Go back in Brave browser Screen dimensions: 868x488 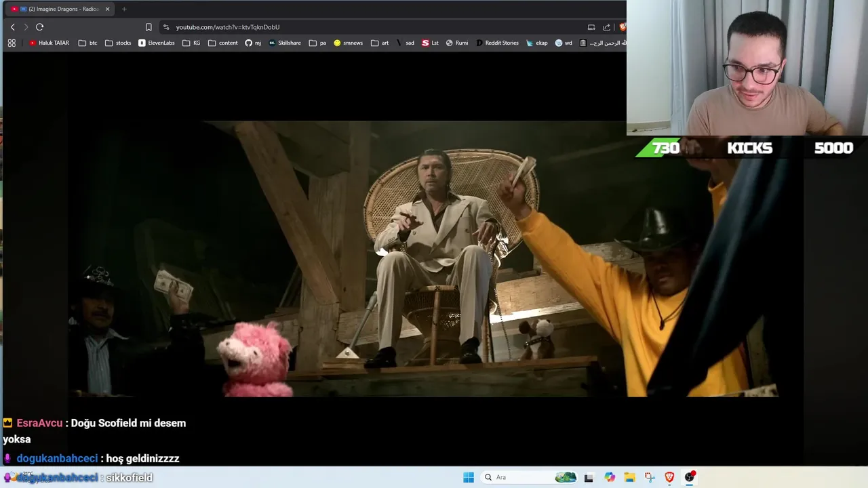12,27
